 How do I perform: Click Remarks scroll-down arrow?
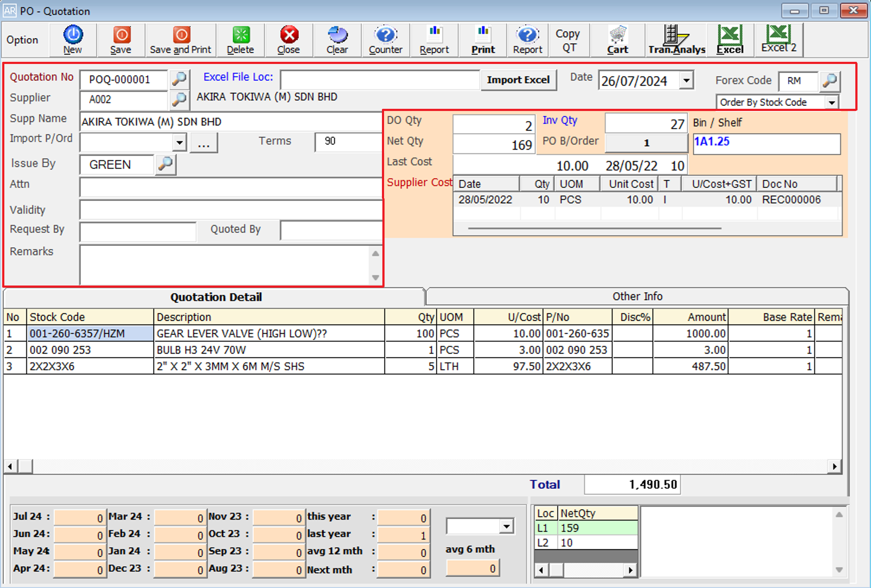click(x=375, y=277)
